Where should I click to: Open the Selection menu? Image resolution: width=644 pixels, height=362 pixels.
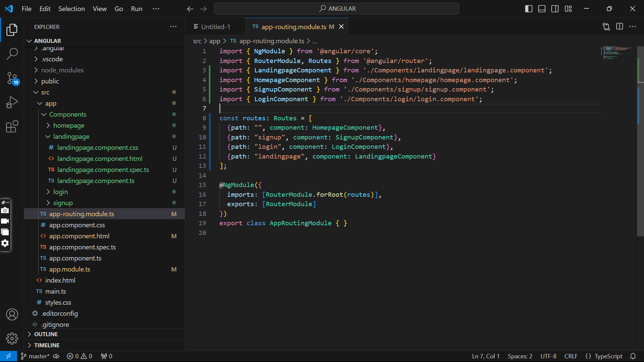coord(71,9)
